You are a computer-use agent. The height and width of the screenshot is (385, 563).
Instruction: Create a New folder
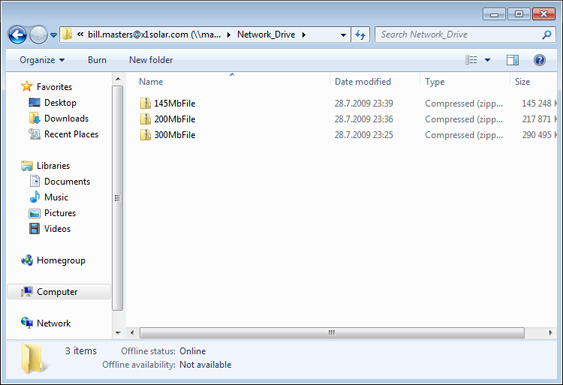point(151,60)
